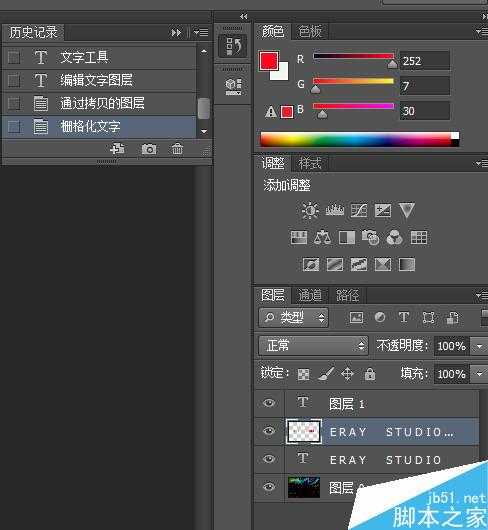Hide the 图层 1 layer eye icon
This screenshot has width=488, height=530.
point(269,403)
